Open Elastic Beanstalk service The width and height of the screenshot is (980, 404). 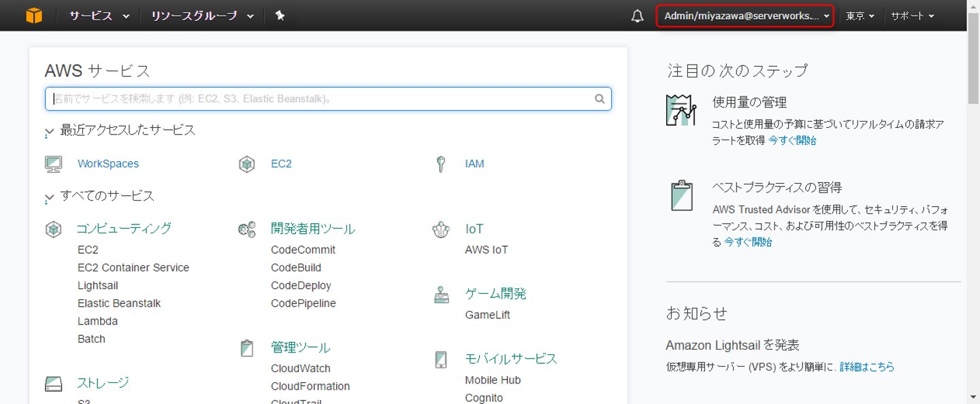[x=119, y=303]
